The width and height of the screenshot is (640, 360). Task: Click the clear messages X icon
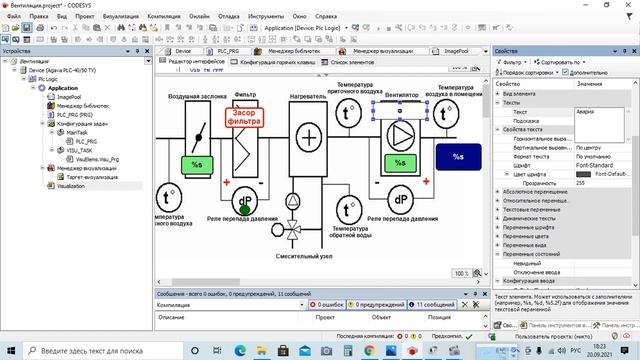point(464,304)
